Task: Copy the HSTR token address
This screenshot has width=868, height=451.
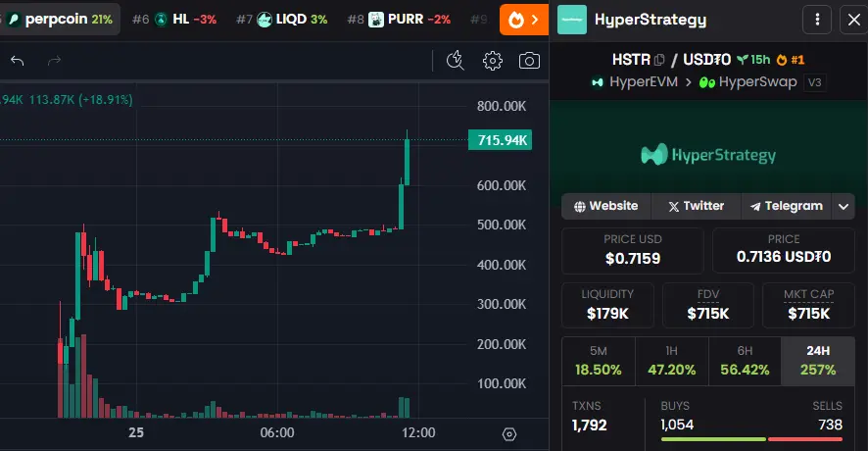Action: [659, 60]
